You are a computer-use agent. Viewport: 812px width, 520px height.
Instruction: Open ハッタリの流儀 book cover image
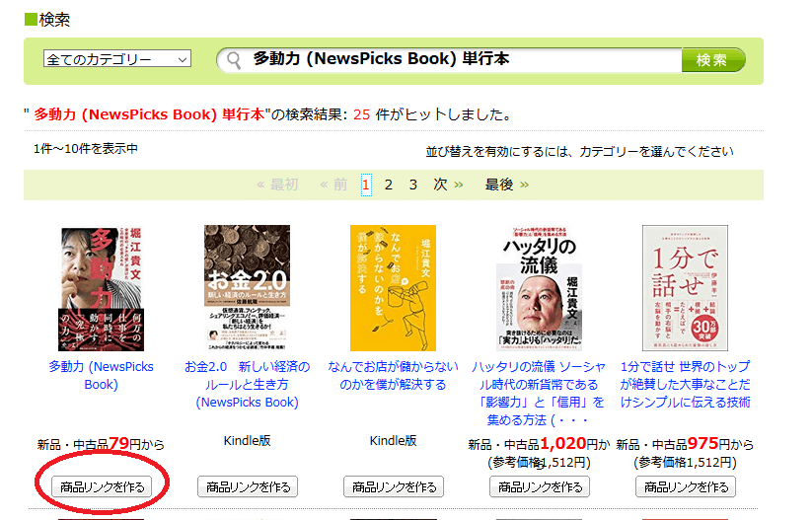[539, 288]
